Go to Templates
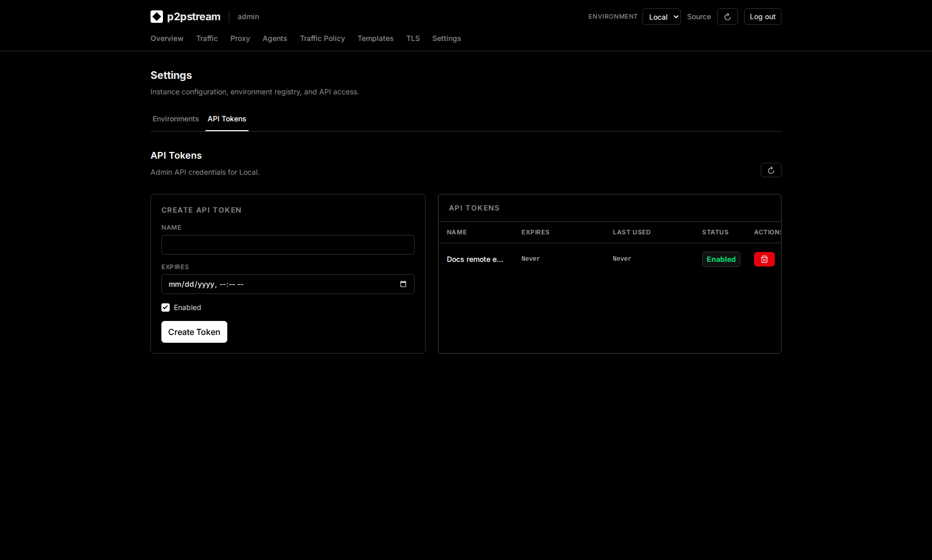This screenshot has width=932, height=560. 376,38
